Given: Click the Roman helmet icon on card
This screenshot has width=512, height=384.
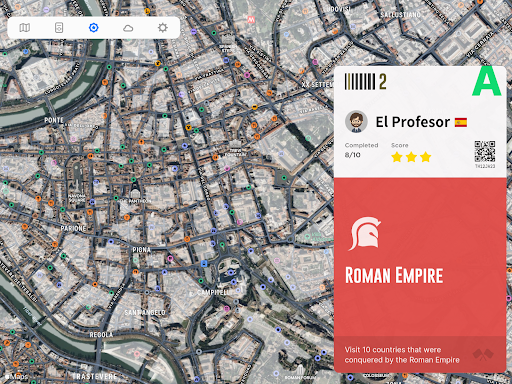Looking at the screenshot, I should click(x=364, y=234).
